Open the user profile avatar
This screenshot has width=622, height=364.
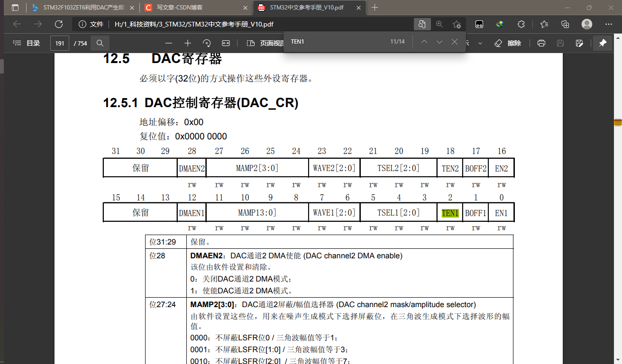click(587, 24)
